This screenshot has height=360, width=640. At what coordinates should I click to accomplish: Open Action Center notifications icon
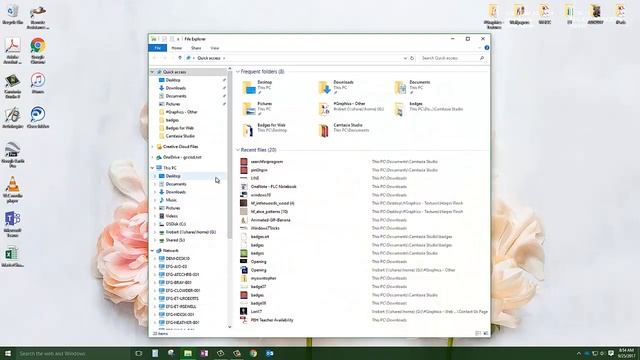click(x=611, y=353)
